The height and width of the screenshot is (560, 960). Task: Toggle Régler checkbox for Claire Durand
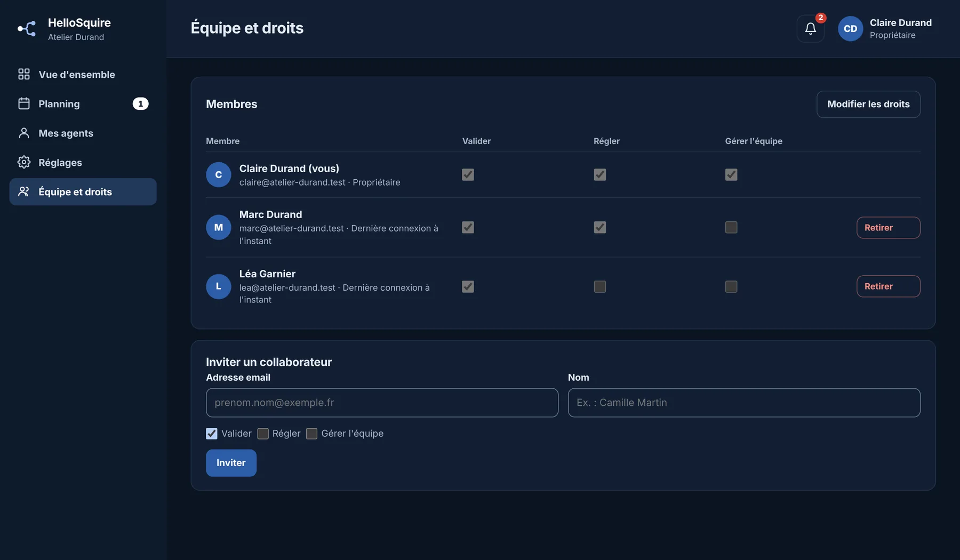[599, 174]
